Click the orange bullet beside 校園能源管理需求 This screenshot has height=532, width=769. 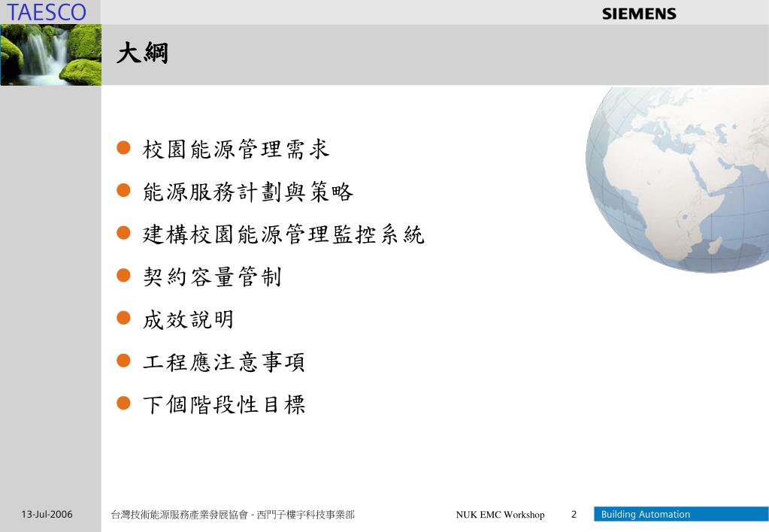pos(123,147)
